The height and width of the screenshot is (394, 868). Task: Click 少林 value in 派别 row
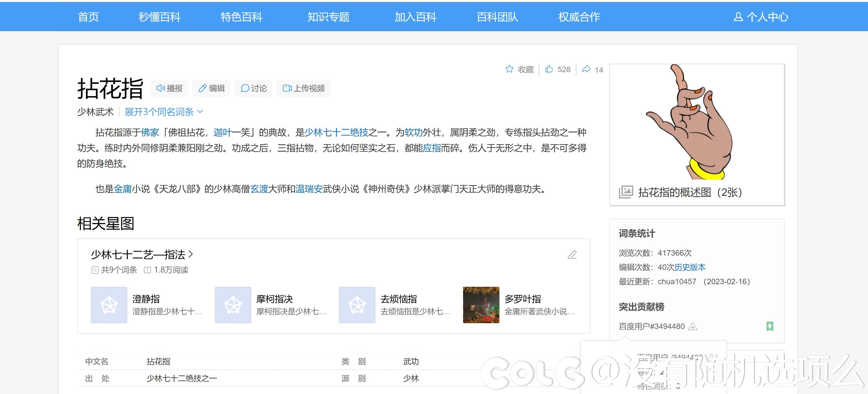pyautogui.click(x=411, y=378)
